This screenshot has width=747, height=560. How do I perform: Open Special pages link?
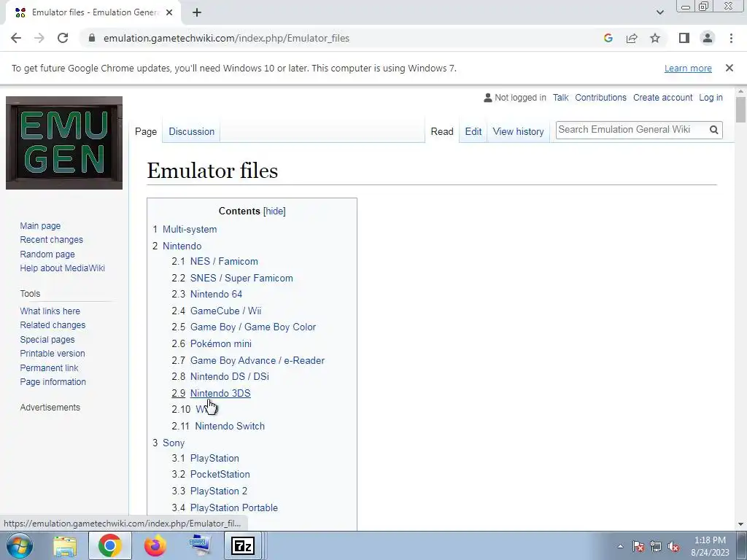click(x=47, y=340)
